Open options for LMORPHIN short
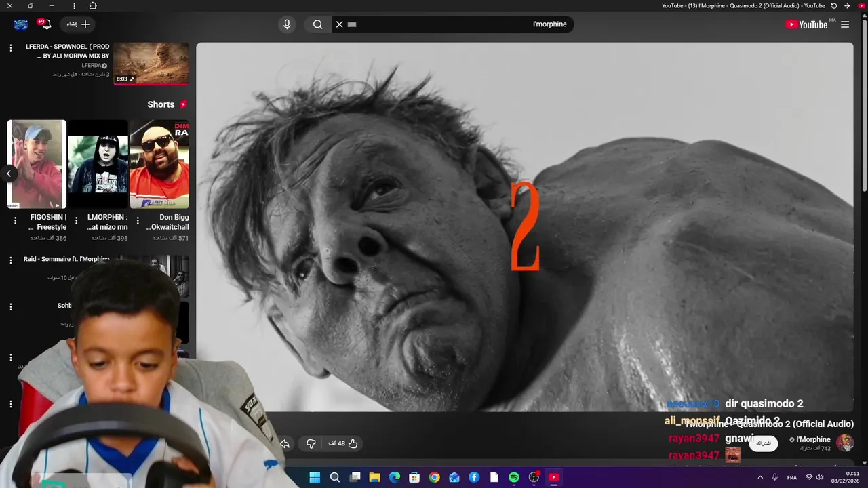Screen dimensions: 868x488 (76, 220)
